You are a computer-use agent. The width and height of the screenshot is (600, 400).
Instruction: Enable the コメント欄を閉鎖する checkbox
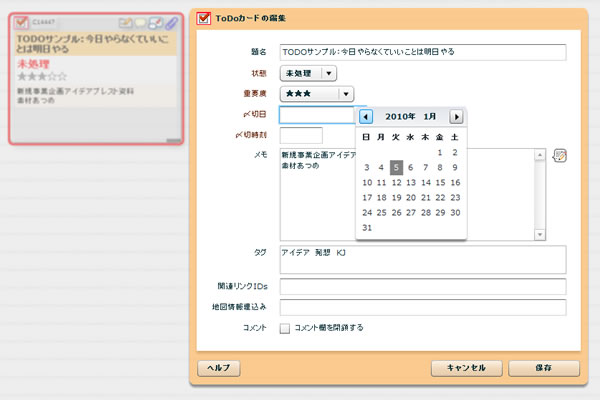pyautogui.click(x=285, y=327)
